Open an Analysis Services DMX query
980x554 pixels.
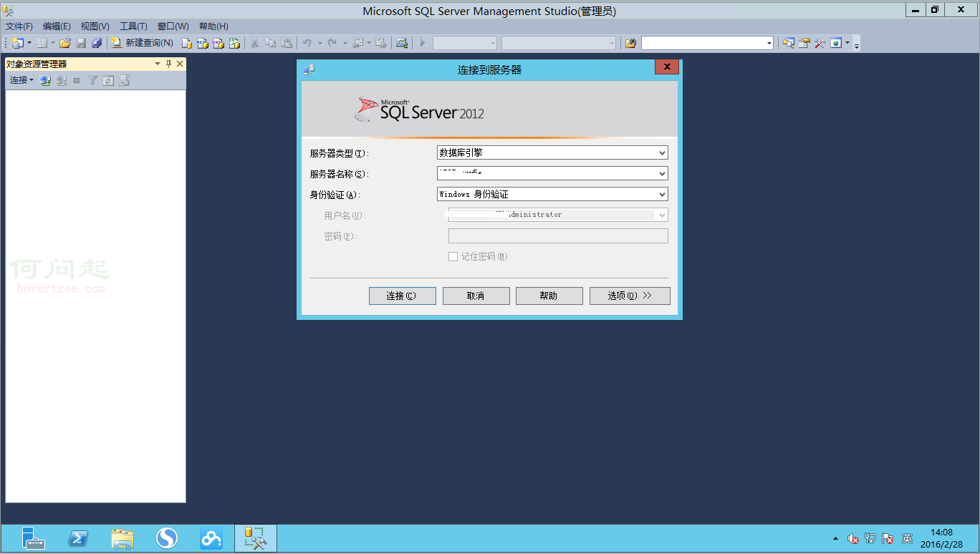click(218, 43)
